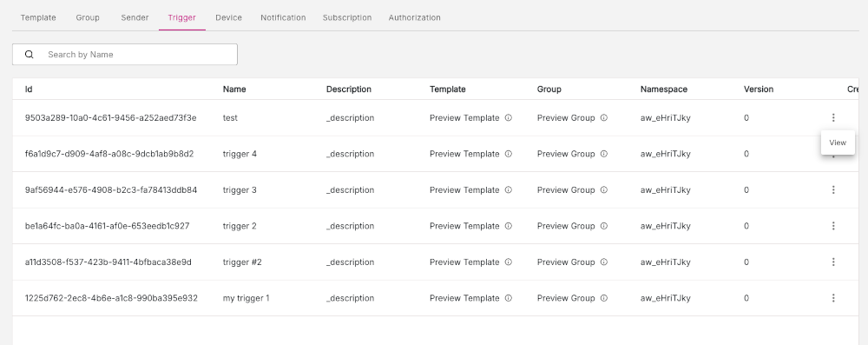Switch to the Subscription tab
The width and height of the screenshot is (868, 345).
(x=347, y=17)
